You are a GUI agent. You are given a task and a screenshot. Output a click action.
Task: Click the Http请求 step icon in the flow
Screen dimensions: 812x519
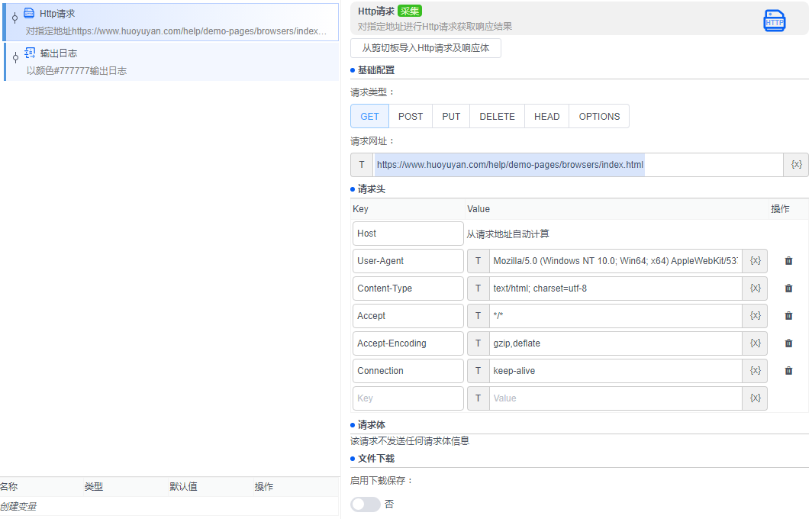pos(27,12)
